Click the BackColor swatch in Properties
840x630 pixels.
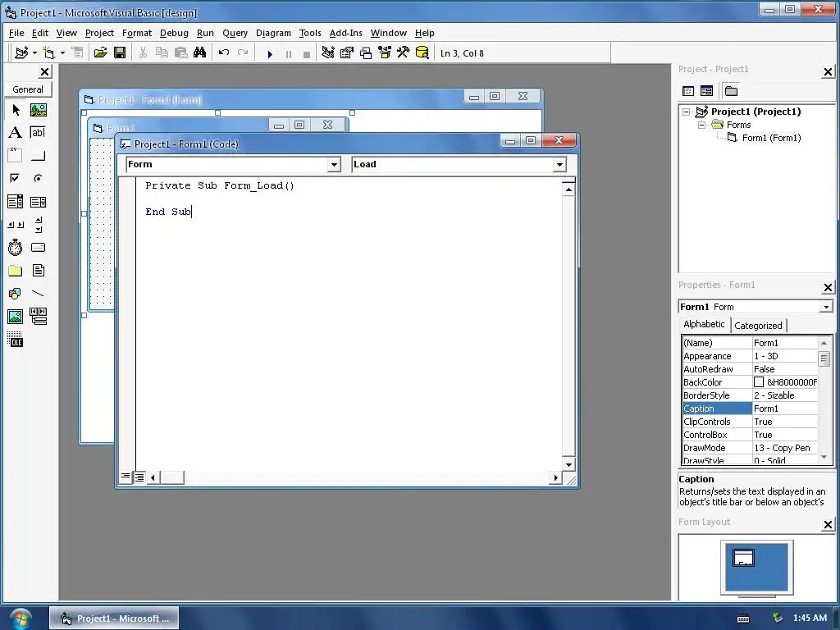click(759, 382)
